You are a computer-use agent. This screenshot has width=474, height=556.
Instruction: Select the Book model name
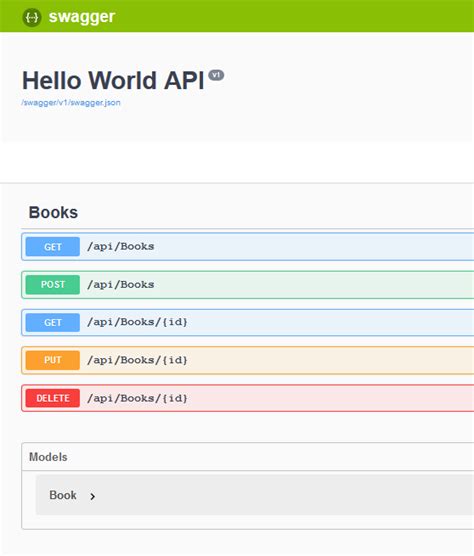tap(63, 495)
